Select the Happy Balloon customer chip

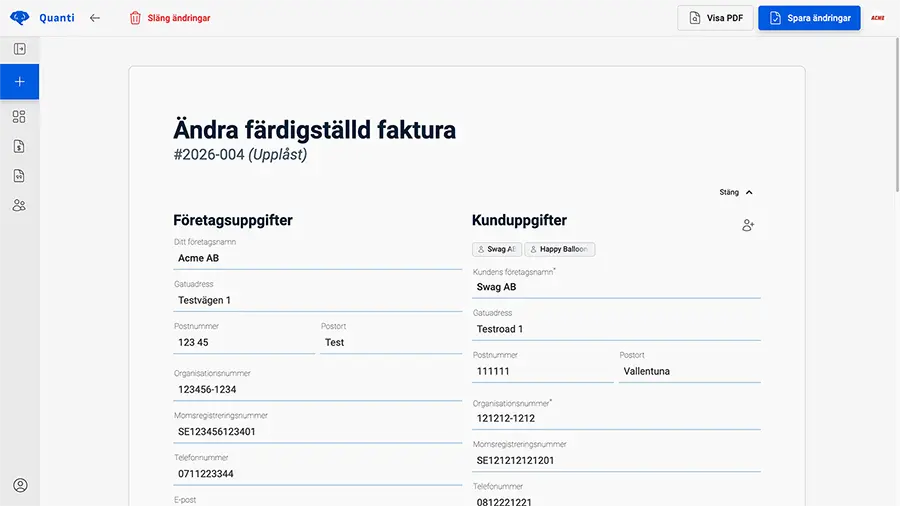560,249
